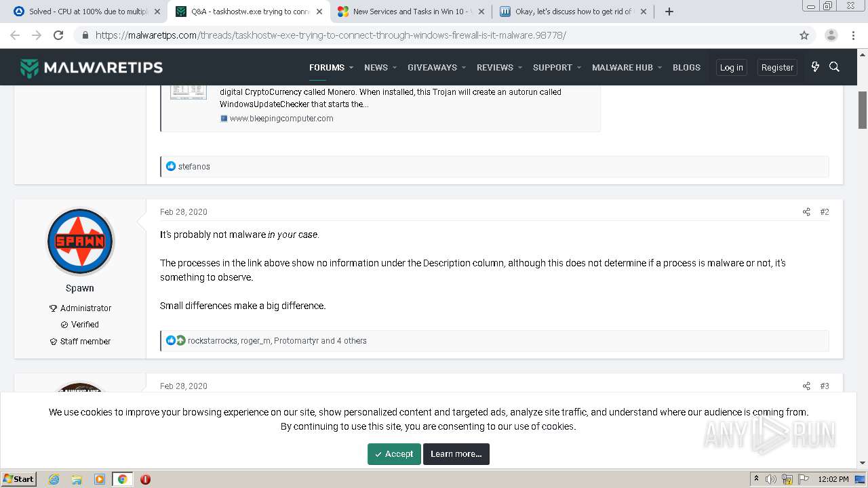Show hidden system tray icons
The width and height of the screenshot is (868, 488).
(x=756, y=479)
